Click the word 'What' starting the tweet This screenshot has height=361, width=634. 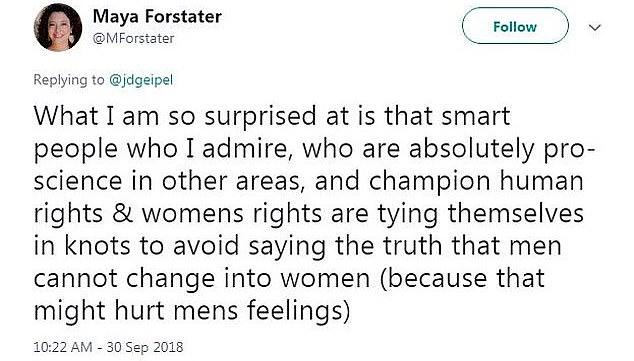[66, 116]
